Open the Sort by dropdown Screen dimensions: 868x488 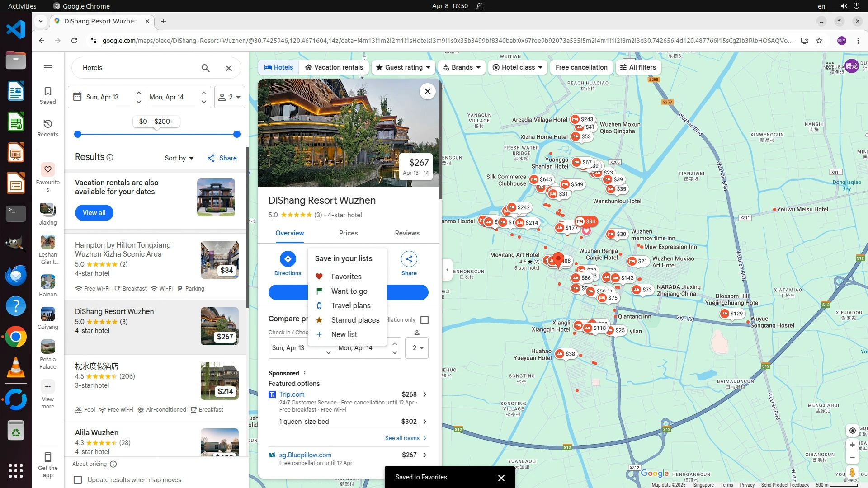coord(179,158)
